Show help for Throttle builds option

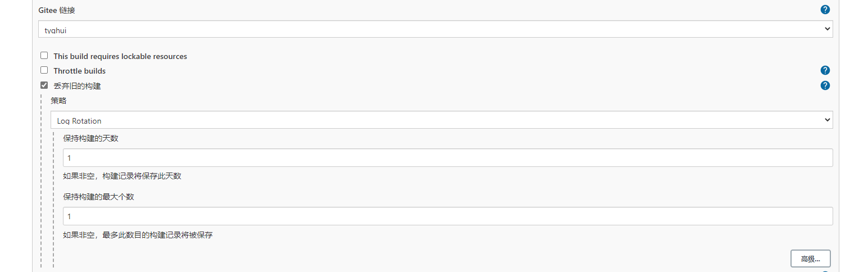pyautogui.click(x=825, y=70)
